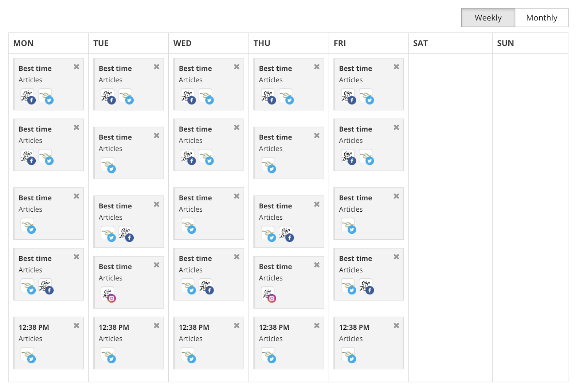Screen dimensions: 583x392
Task: Click Twitter profile icon in Friday's top slot
Action: point(366,97)
